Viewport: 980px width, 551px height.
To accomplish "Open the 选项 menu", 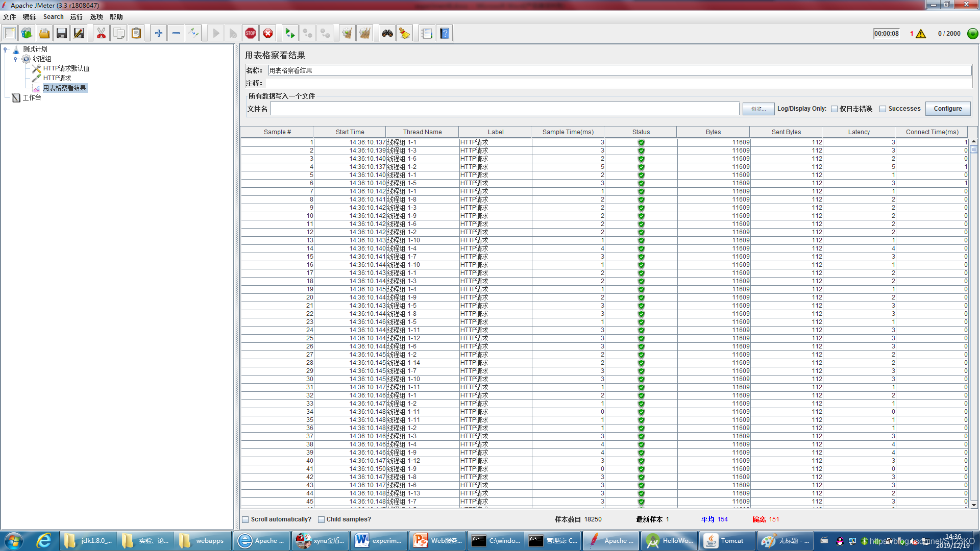I will [x=96, y=17].
